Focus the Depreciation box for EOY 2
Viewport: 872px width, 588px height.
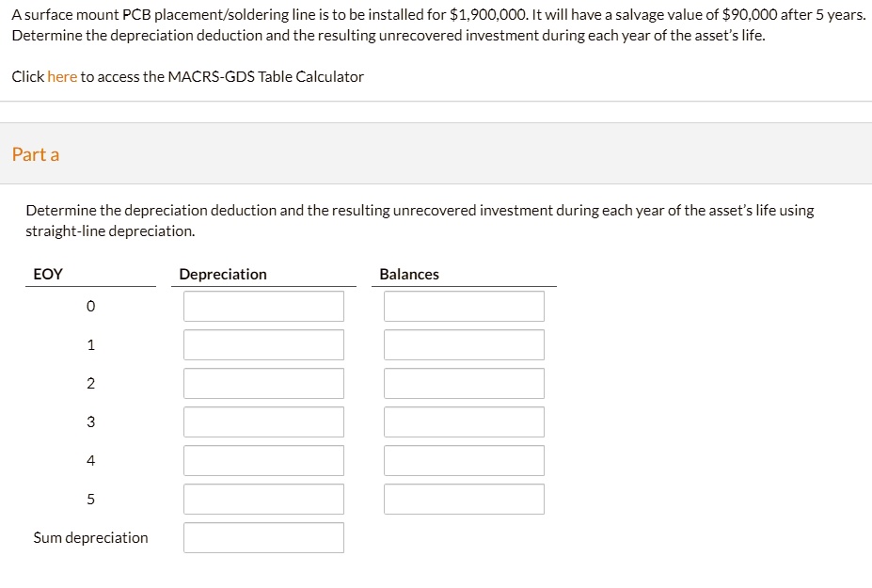tap(263, 384)
